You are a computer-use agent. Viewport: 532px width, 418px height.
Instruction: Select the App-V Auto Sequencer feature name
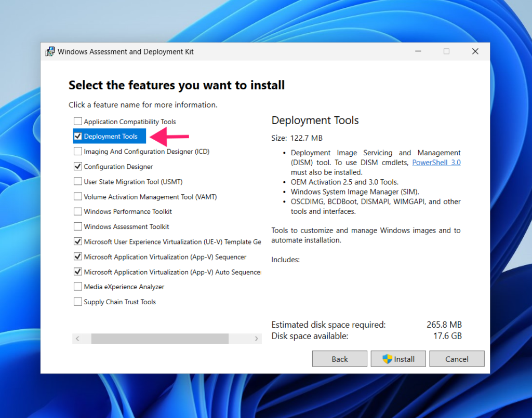172,272
